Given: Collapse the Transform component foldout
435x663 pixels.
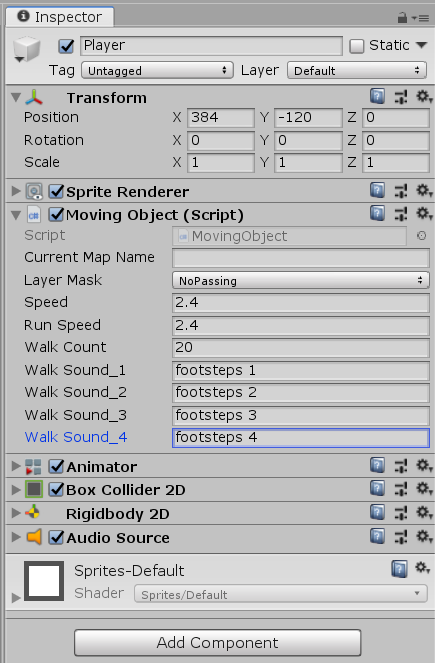Looking at the screenshot, I should click(x=16, y=98).
